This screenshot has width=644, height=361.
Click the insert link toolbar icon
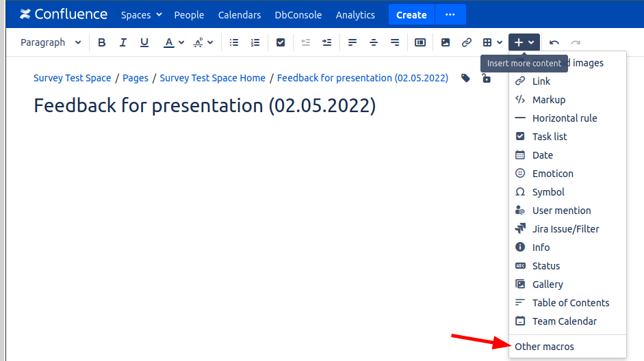tap(467, 42)
